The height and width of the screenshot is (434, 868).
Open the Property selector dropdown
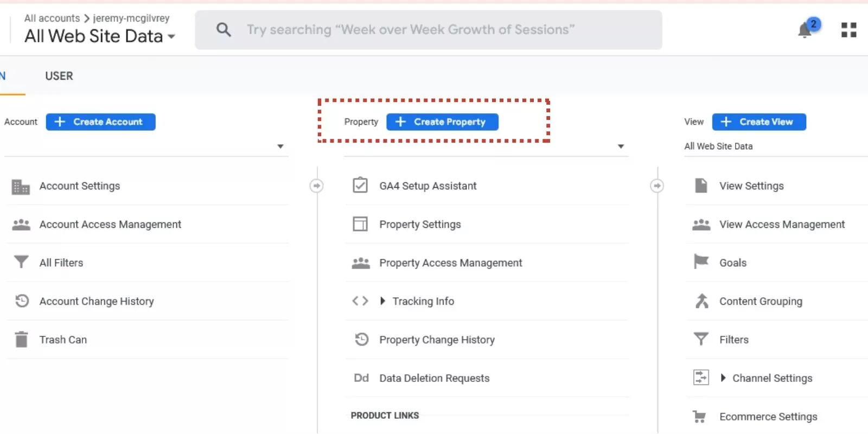tap(621, 146)
